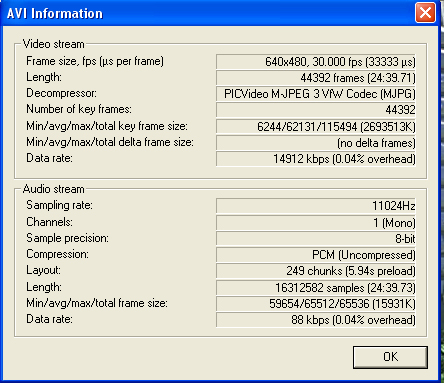Select key frame size value 6244/62131/115494
The image size is (444, 383).
(316, 127)
